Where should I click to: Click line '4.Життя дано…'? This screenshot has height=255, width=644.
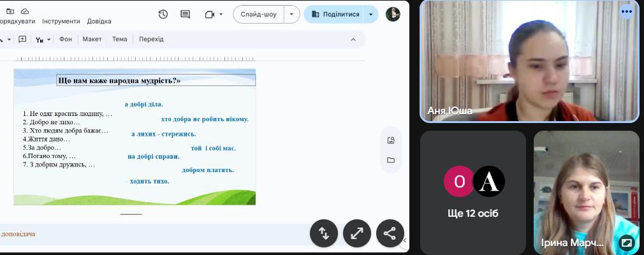coord(47,139)
